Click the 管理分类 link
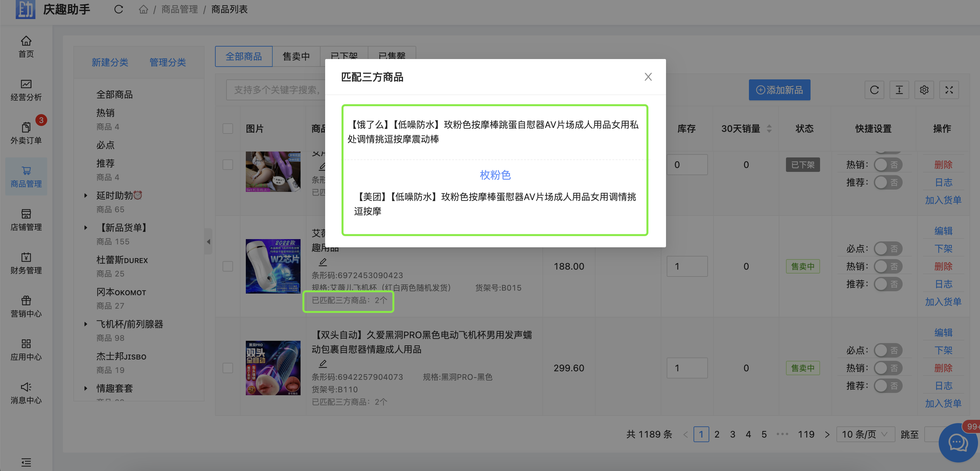 pos(167,62)
